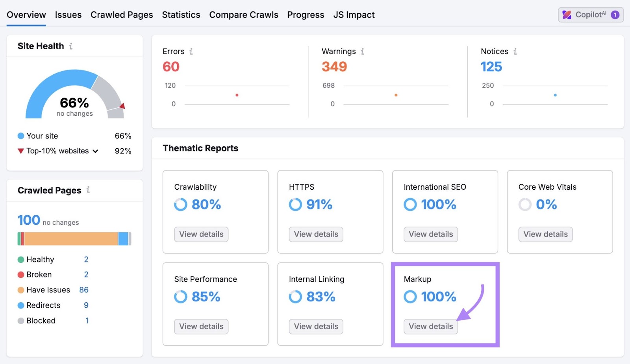Click View details under Markup
Viewport: 630px width, 364px height.
(x=430, y=326)
